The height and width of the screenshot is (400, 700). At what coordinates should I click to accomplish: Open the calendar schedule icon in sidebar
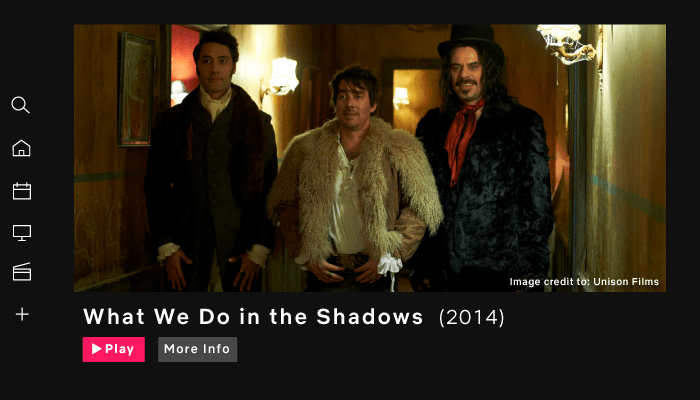click(x=21, y=191)
